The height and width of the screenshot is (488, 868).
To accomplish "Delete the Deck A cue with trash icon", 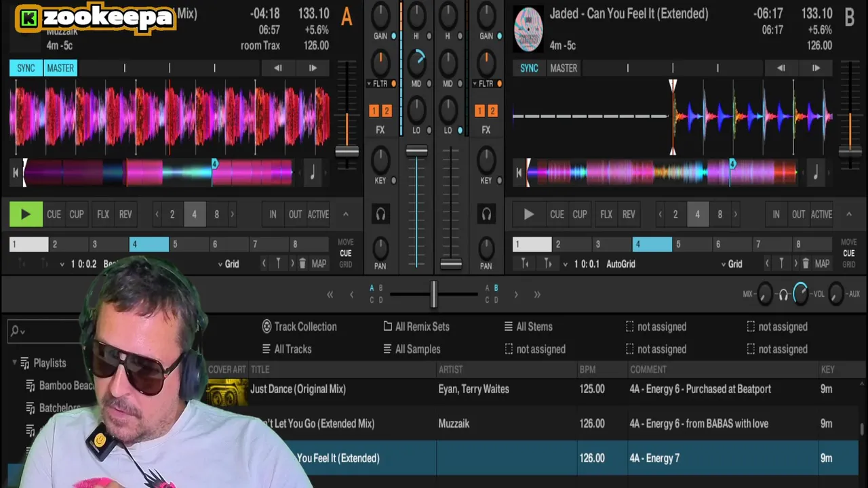I will (x=302, y=264).
